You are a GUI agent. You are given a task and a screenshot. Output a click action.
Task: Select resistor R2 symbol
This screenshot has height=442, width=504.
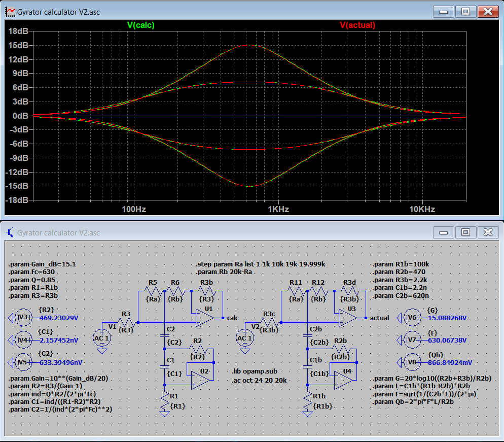point(198,349)
